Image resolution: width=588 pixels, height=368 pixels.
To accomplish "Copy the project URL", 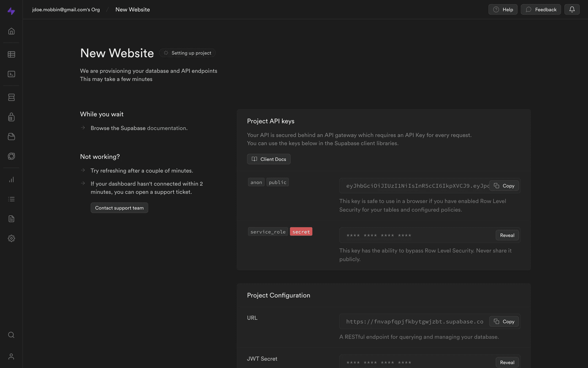I will pyautogui.click(x=504, y=321).
